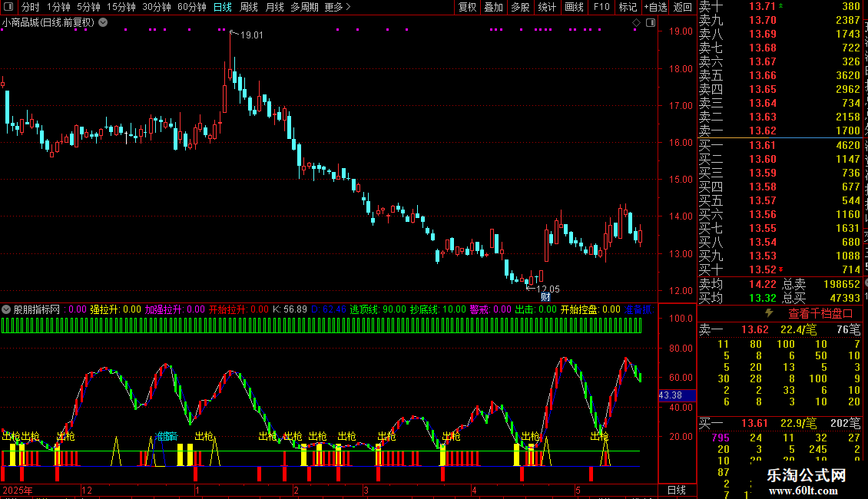Click 买五 price 13.57
Image resolution: width=868 pixels, height=499 pixels.
(762, 200)
